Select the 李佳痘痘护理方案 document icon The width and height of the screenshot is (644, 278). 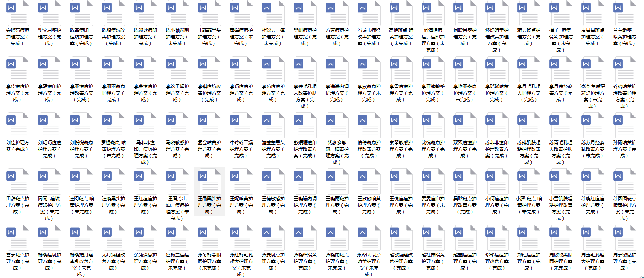[x=17, y=69]
